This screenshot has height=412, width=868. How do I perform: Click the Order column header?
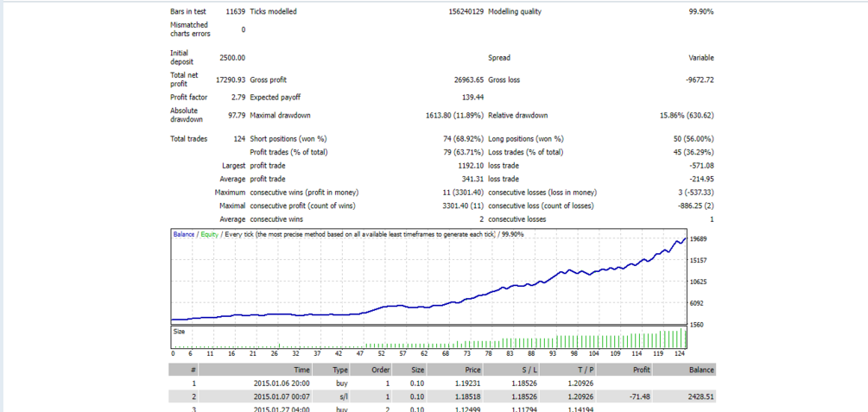point(371,370)
